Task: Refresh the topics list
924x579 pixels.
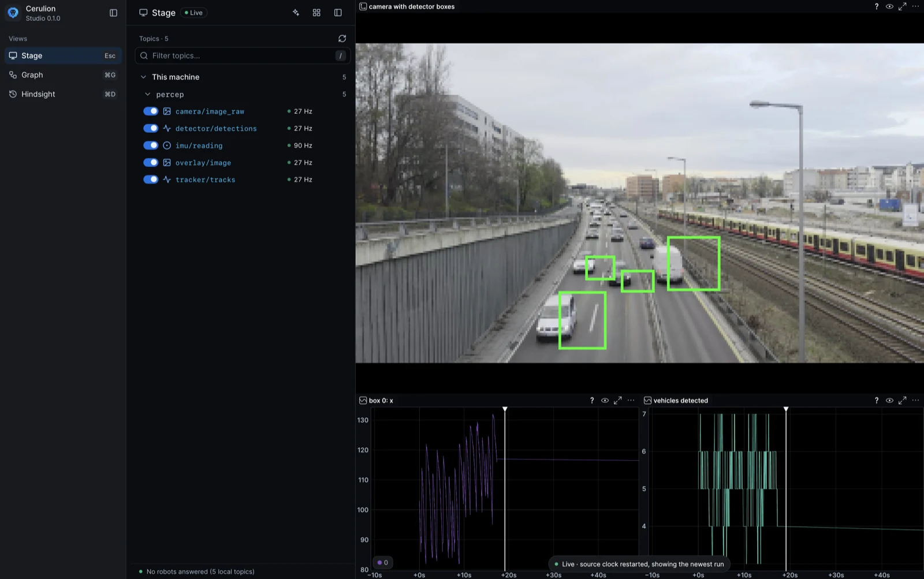Action: (x=342, y=39)
